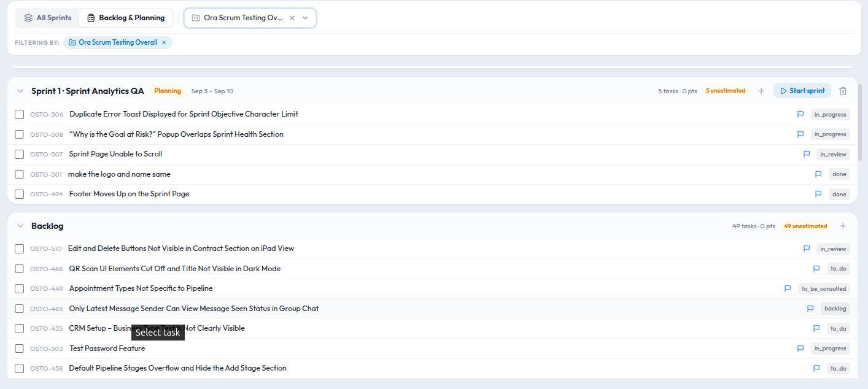Viewport: 868px width, 389px height.
Task: Click the flag icon on OSTO-485 row
Action: pyautogui.click(x=810, y=309)
